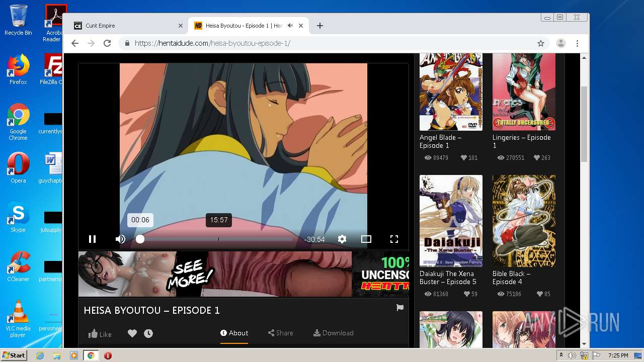Viewport: 644px width, 362px height.
Task: Open a new browser tab
Action: tap(319, 26)
